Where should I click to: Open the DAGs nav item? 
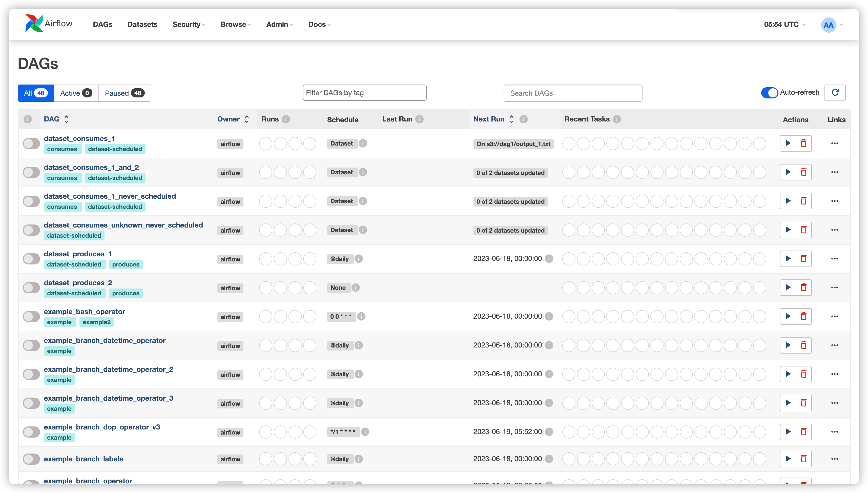point(102,24)
